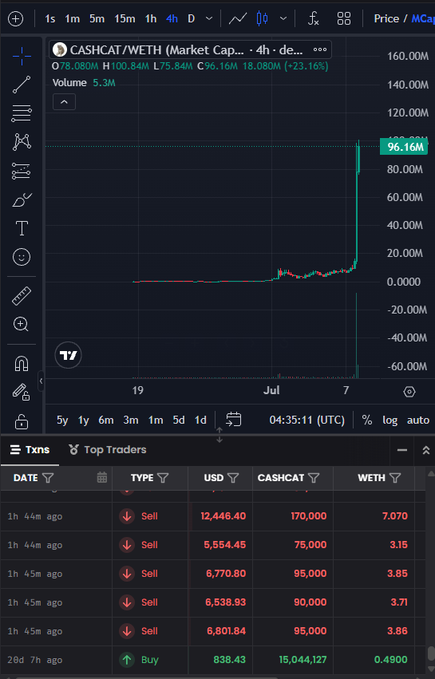Minimize the transactions panel
This screenshot has height=679, width=435.
402,450
